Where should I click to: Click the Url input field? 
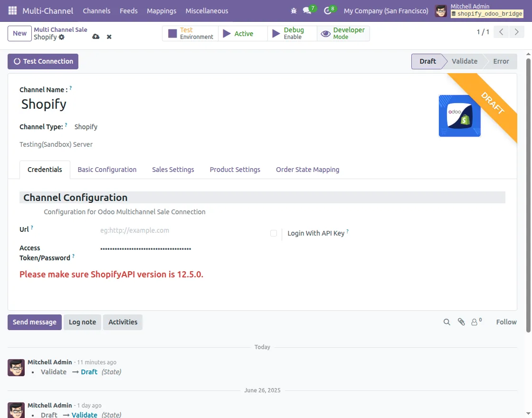[x=180, y=230]
